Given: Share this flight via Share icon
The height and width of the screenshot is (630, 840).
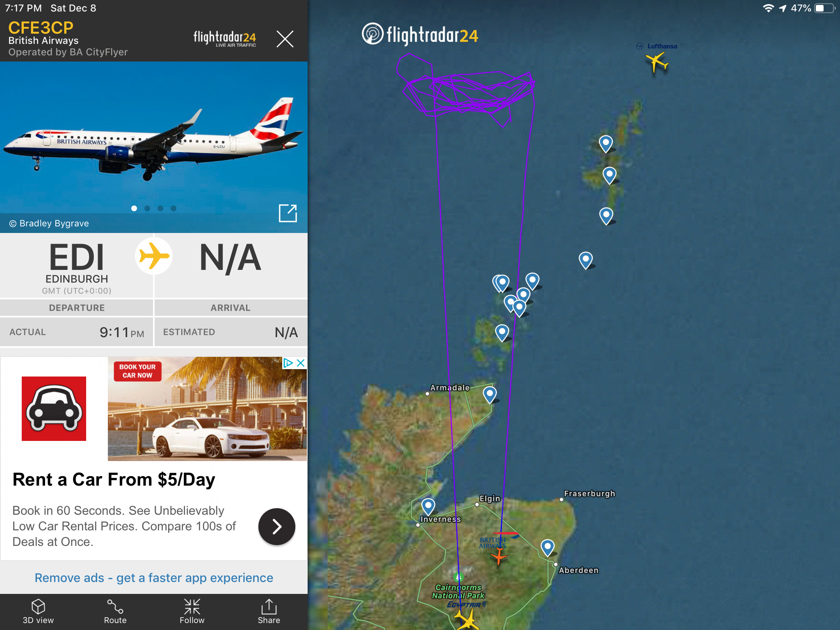Looking at the screenshot, I should (x=269, y=612).
